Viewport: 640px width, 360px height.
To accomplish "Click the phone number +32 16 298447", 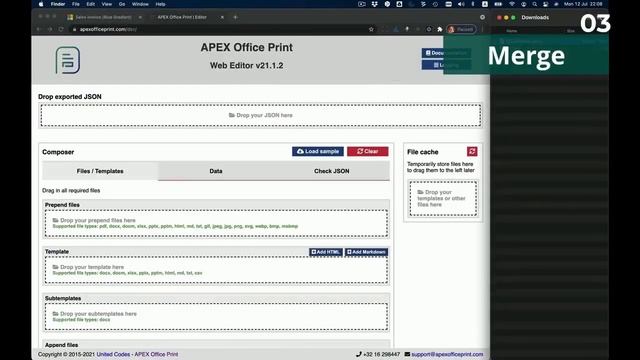I will [381, 354].
